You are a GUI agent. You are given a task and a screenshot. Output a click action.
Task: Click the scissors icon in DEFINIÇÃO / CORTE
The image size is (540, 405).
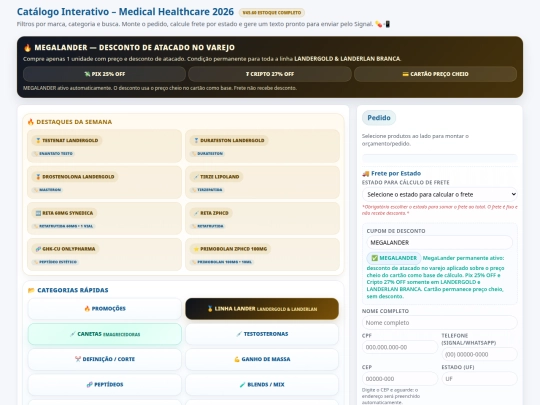[78, 359]
